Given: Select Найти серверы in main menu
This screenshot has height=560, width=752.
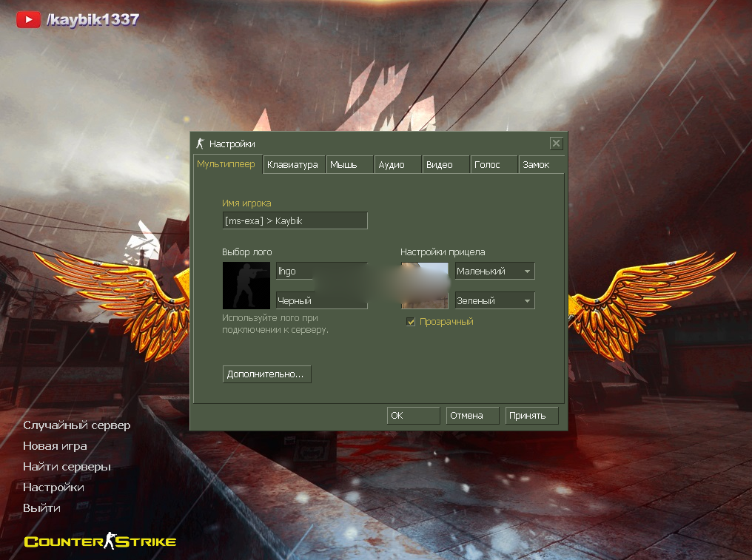Looking at the screenshot, I should tap(67, 467).
